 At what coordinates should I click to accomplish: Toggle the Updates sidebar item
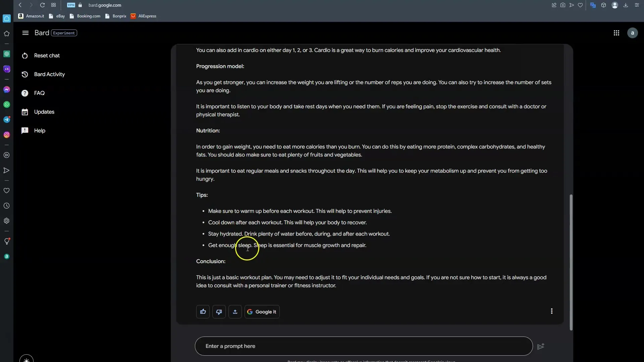tap(44, 111)
